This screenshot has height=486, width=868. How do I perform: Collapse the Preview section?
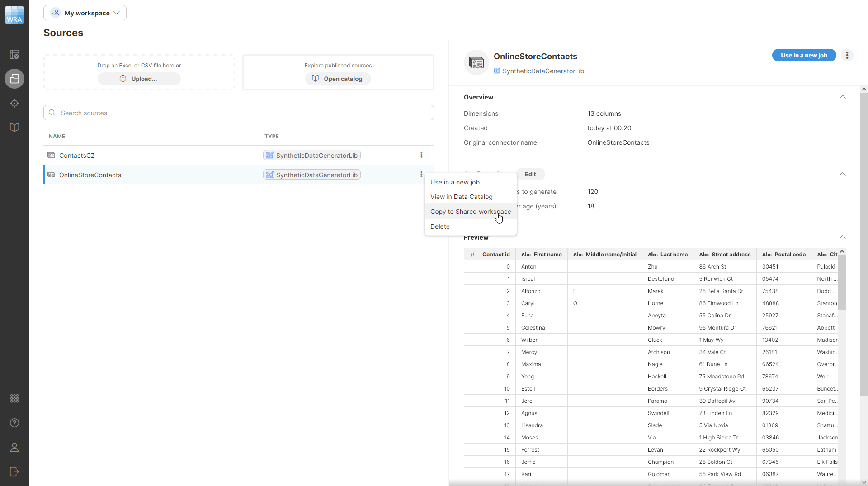click(x=843, y=237)
